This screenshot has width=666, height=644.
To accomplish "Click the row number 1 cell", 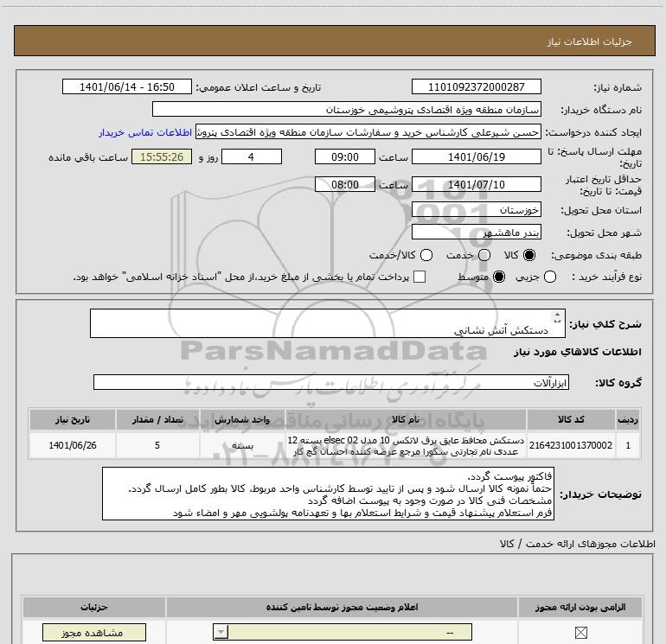I will coord(628,445).
